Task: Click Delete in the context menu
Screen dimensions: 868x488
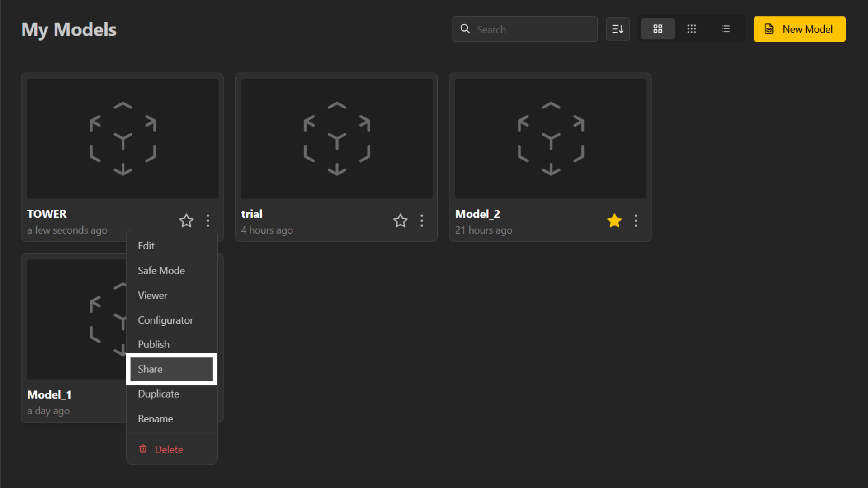Action: pos(169,450)
